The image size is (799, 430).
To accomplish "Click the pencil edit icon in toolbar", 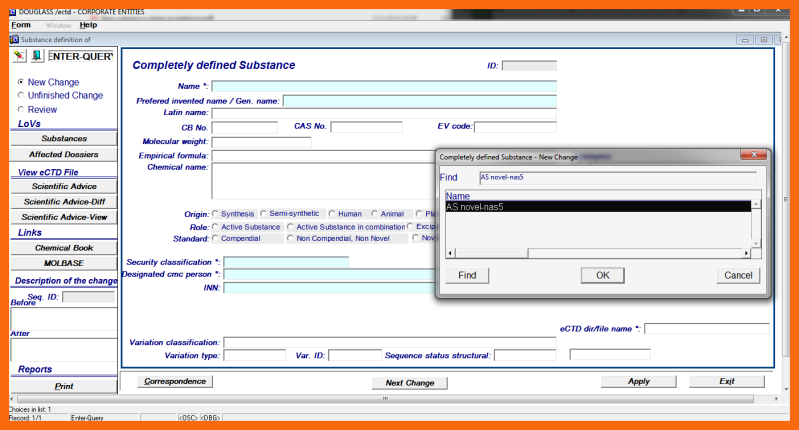I will pos(20,56).
